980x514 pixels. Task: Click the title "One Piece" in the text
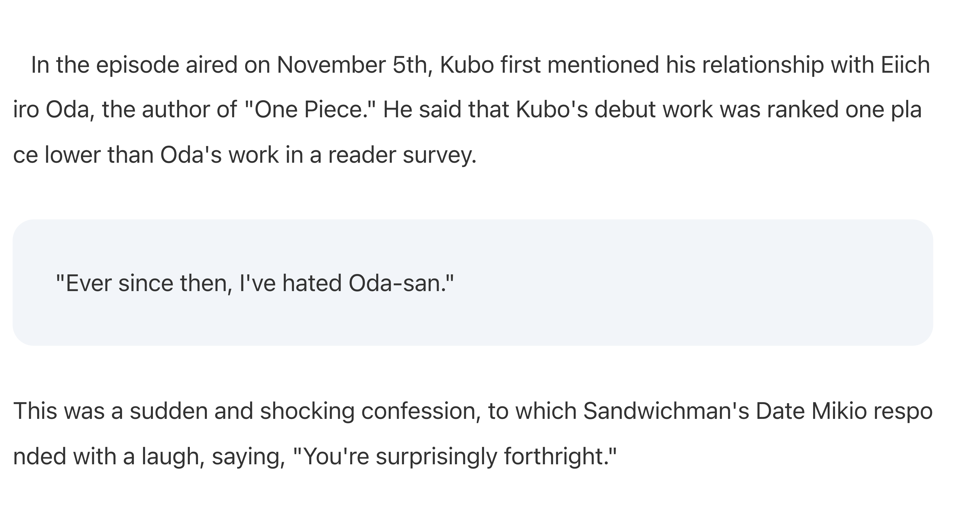coord(308,110)
